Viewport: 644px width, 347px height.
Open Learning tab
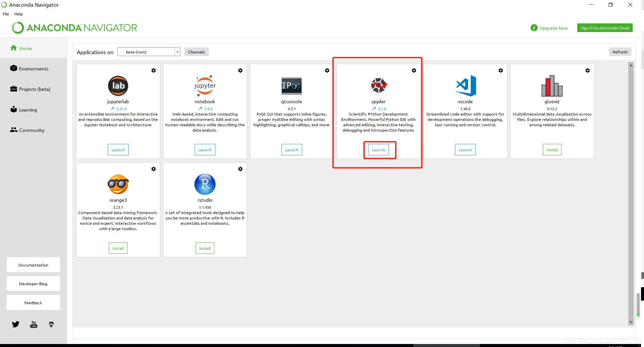pos(33,110)
